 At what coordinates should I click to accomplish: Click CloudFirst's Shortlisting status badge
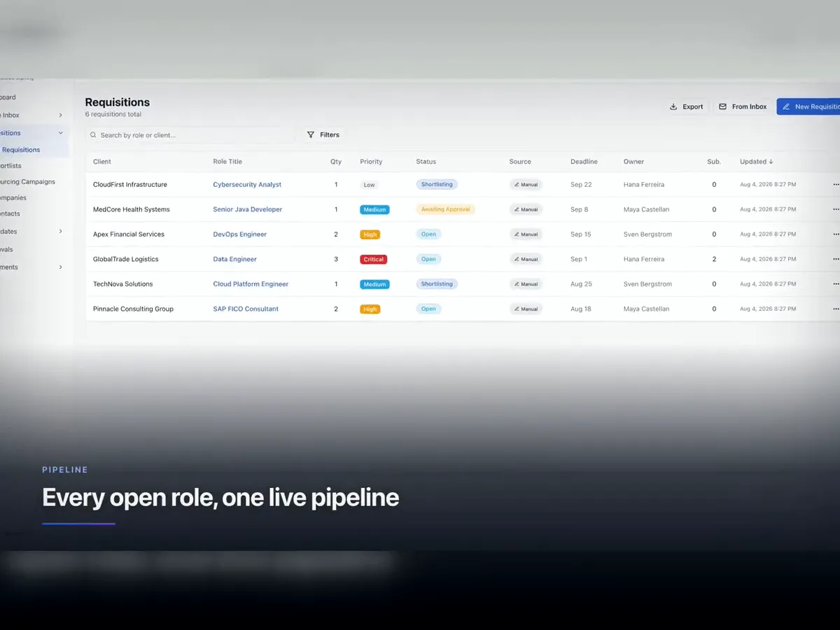[x=437, y=185]
